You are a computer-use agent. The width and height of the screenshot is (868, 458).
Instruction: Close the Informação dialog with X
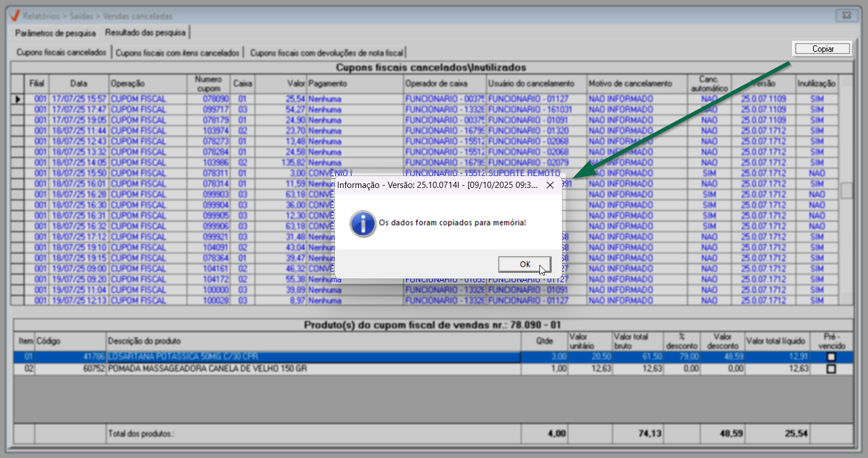[x=550, y=185]
